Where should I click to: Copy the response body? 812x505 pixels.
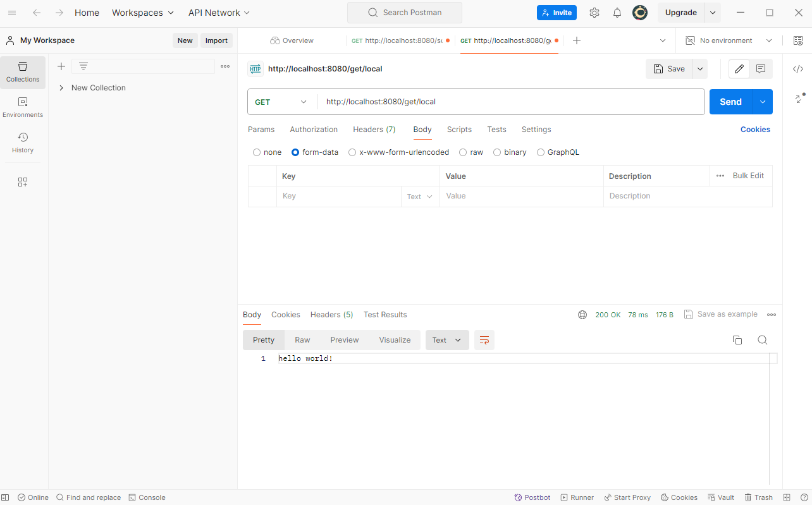(737, 340)
